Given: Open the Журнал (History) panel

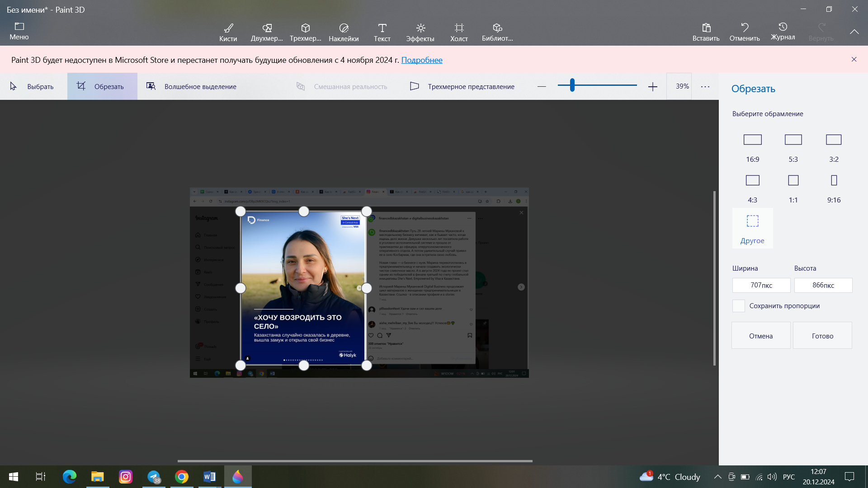Looking at the screenshot, I should point(783,32).
